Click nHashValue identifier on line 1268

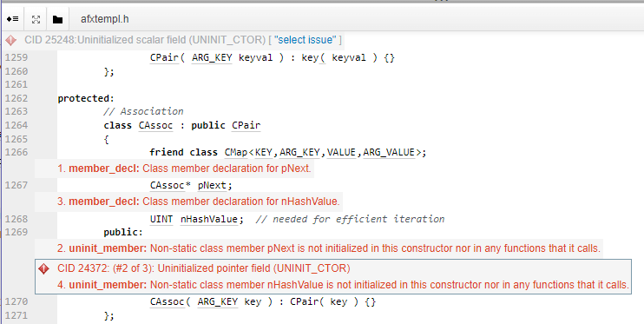pos(209,219)
